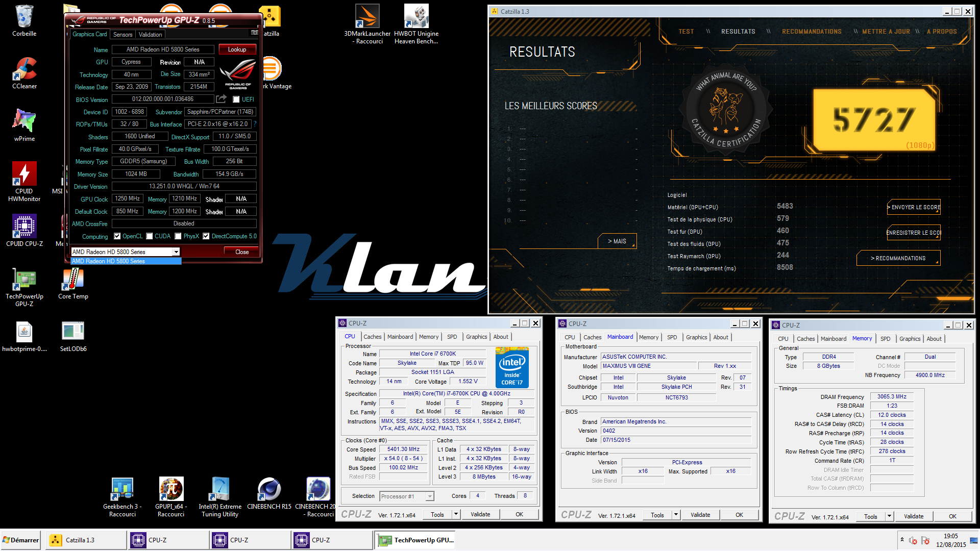Image resolution: width=980 pixels, height=551 pixels.
Task: Click the DRAM Frequency value field
Action: 892,396
